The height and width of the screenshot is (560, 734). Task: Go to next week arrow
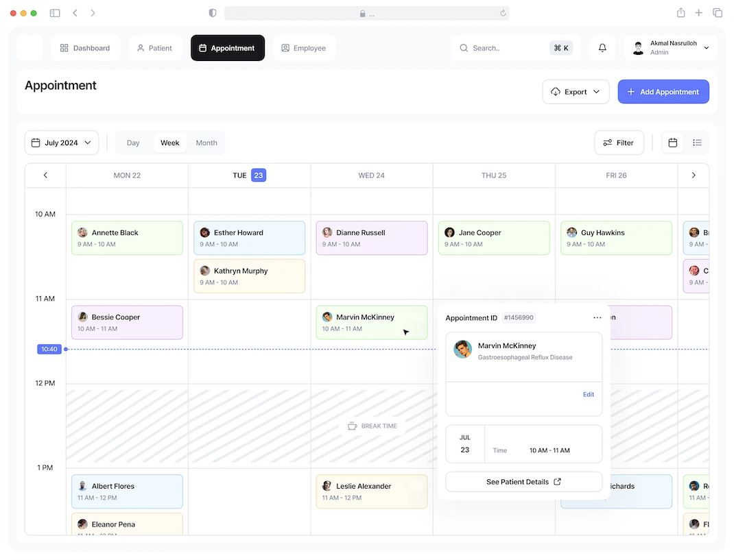pos(694,175)
